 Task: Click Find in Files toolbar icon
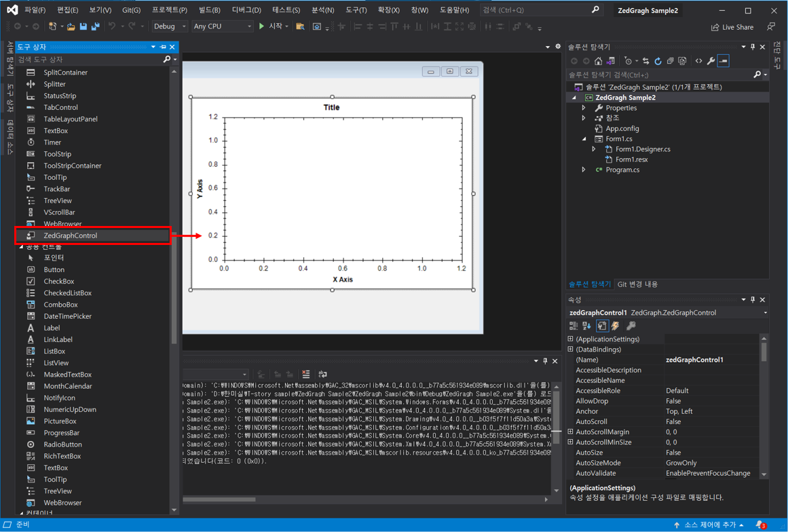click(x=300, y=26)
